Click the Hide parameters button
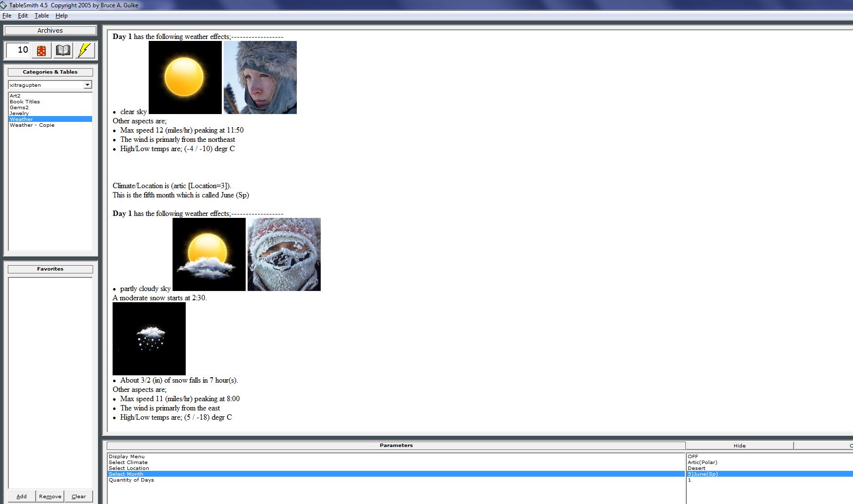Screen dimensions: 853x504 (x=739, y=446)
